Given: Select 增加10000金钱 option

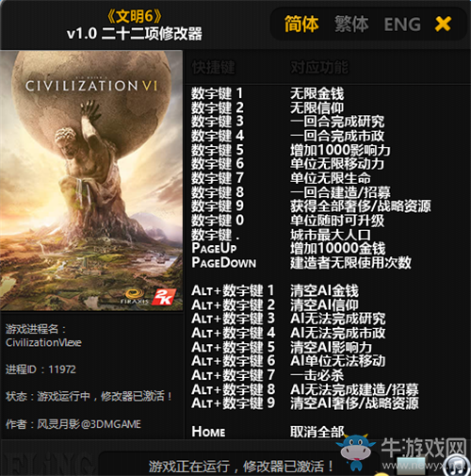Looking at the screenshot, I should click(x=337, y=249).
